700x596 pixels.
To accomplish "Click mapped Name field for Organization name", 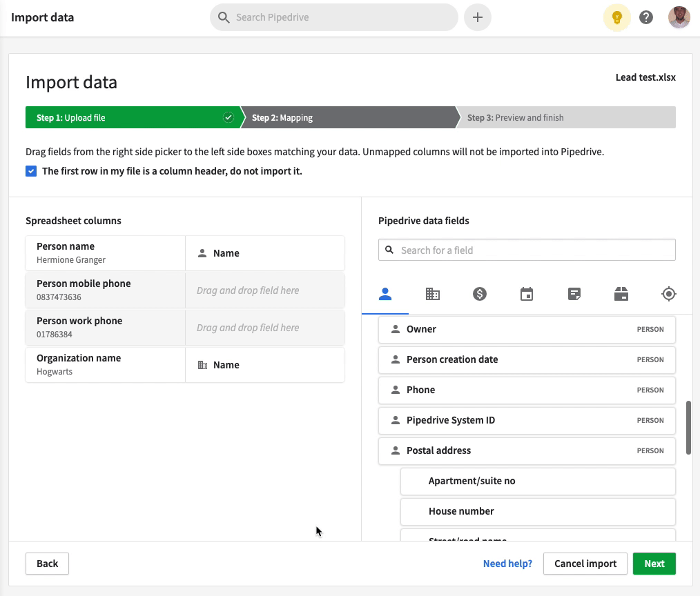I will click(x=265, y=365).
